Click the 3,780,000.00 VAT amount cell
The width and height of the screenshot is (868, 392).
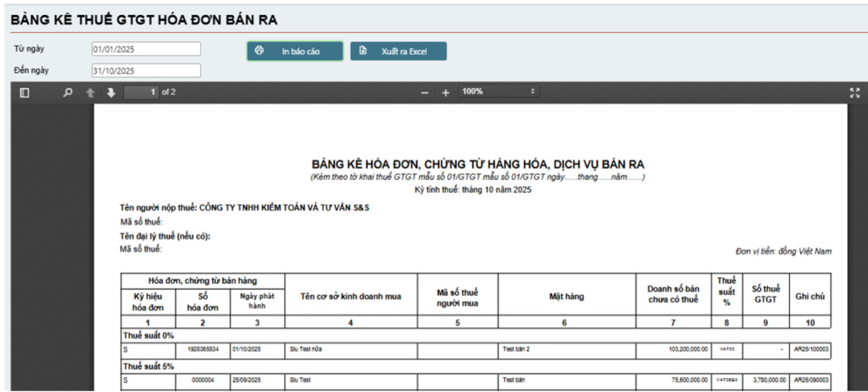[x=765, y=380]
